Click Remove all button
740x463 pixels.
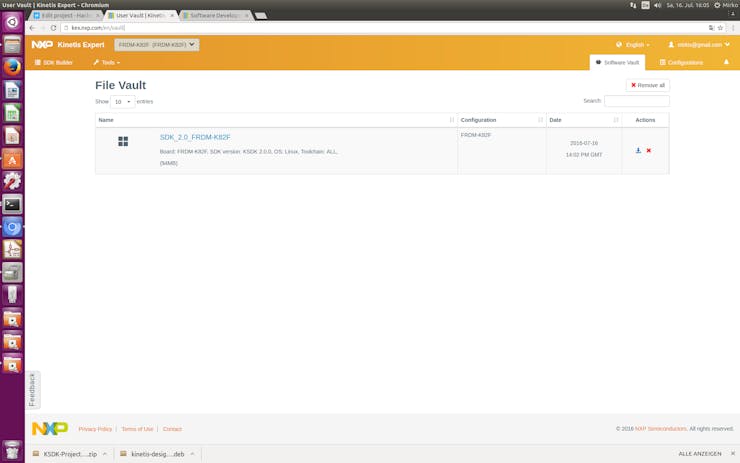pos(648,85)
